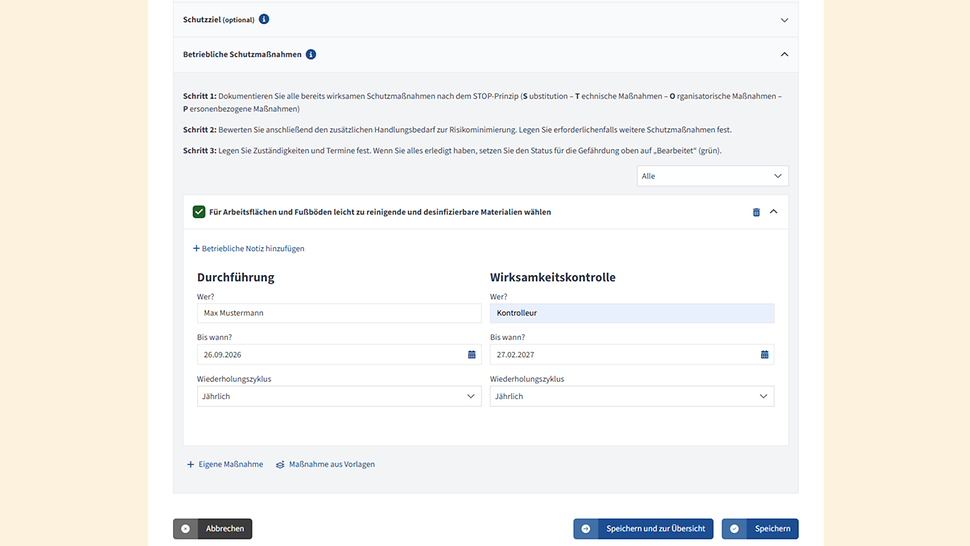The width and height of the screenshot is (970, 546).
Task: Click Speichern und zur Übersicht
Action: 643,529
